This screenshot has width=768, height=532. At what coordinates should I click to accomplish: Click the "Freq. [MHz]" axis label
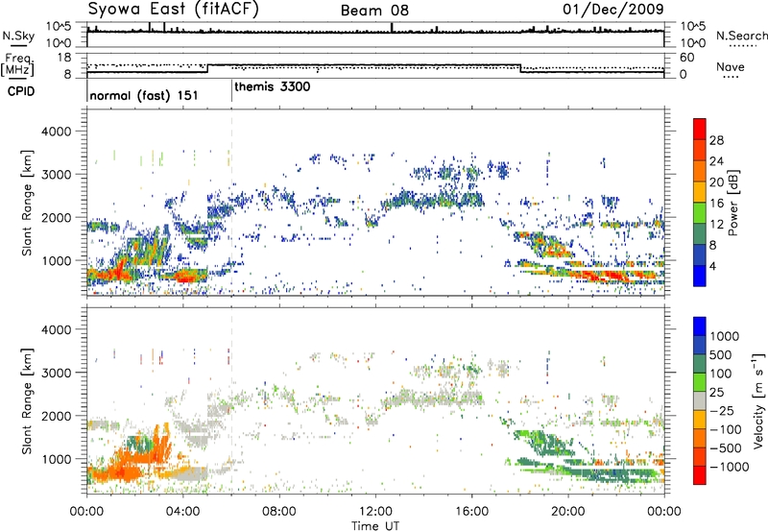pos(17,64)
